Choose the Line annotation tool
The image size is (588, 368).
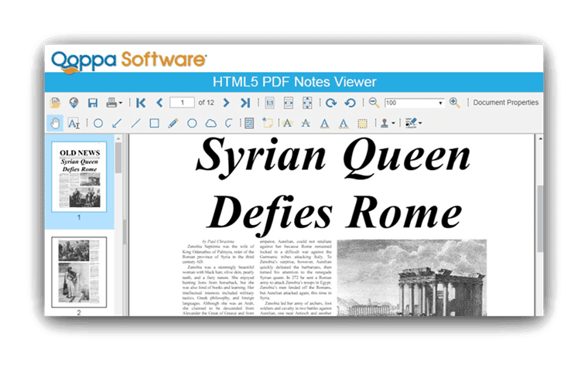pos(135,123)
